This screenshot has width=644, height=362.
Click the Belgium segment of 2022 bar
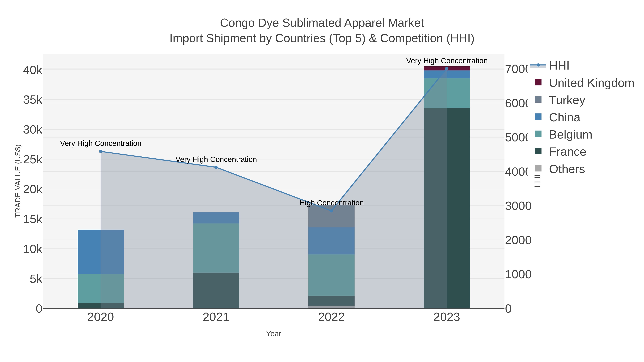pyautogui.click(x=331, y=275)
